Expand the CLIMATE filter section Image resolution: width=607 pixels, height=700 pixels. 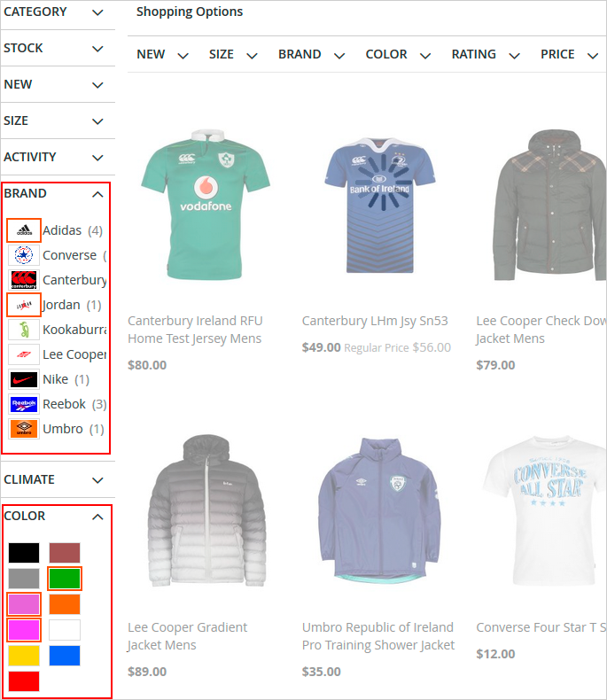58,480
